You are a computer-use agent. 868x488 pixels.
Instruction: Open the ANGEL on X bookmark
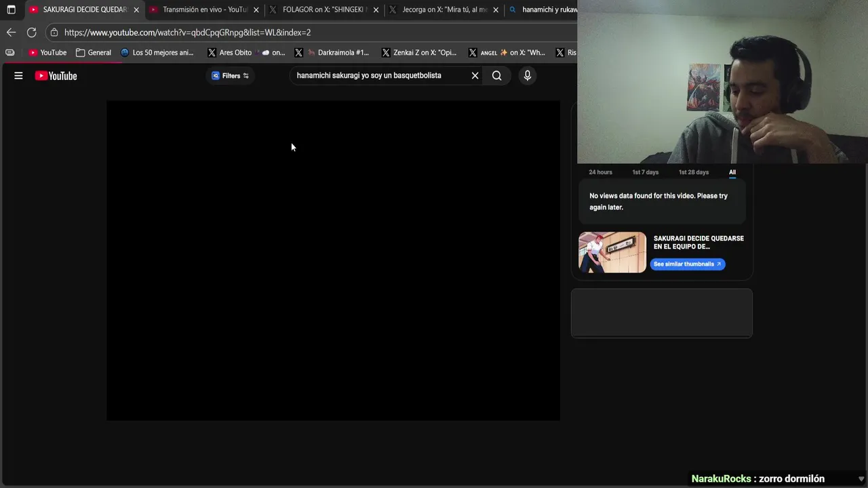(507, 53)
